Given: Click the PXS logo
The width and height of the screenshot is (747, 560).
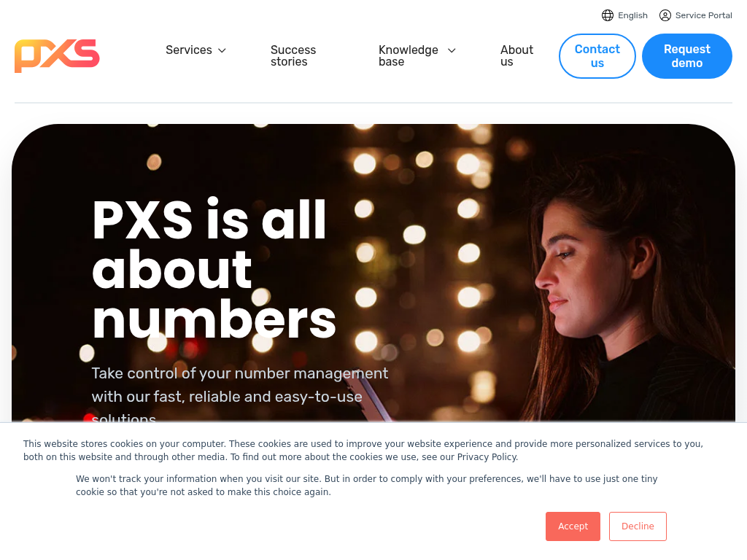Looking at the screenshot, I should click(57, 55).
